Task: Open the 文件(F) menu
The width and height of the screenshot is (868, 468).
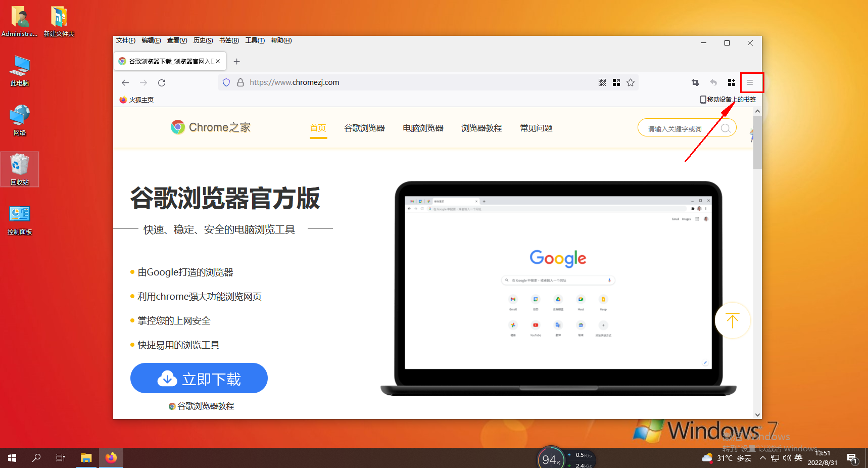Action: click(x=126, y=40)
